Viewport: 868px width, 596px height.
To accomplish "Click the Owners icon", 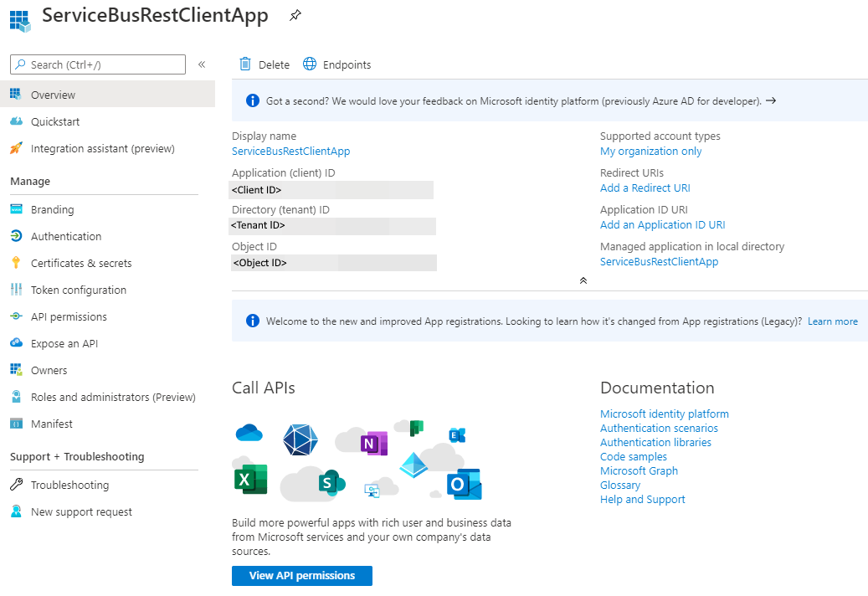I will [x=16, y=370].
